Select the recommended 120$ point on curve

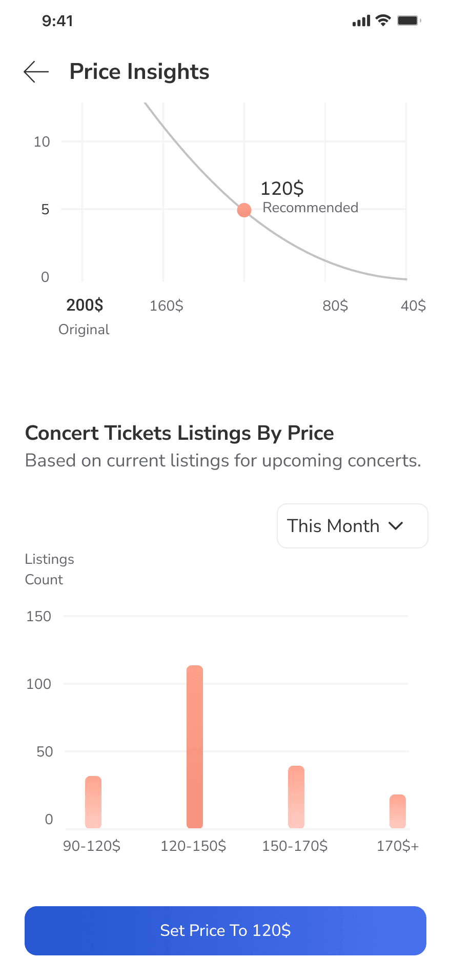click(x=244, y=210)
